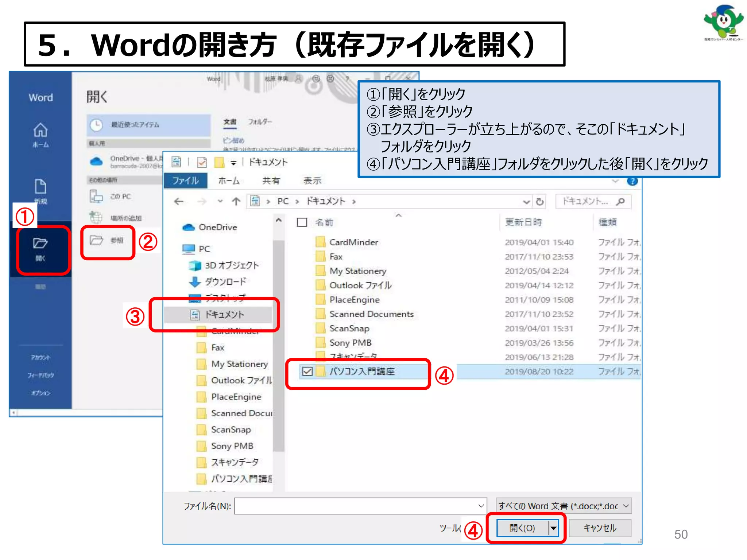Click scroll-up arrow of navigation pane

(279, 220)
